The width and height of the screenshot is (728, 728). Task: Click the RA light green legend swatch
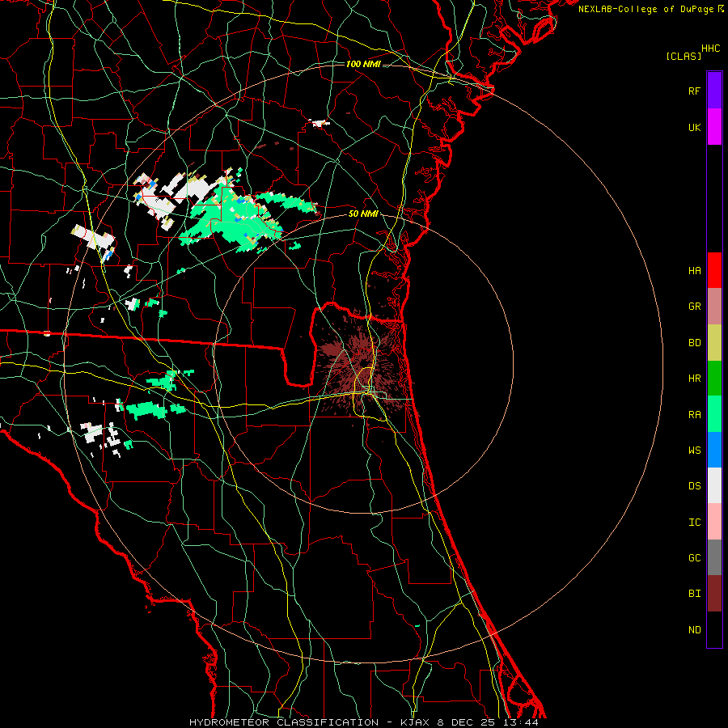coord(714,414)
